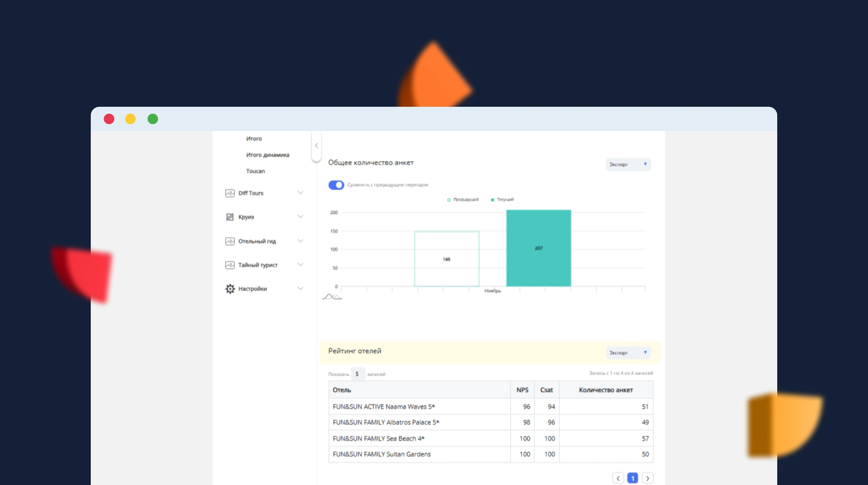868x485 pixels.
Task: Click the records-per-page field showing 5
Action: (357, 374)
